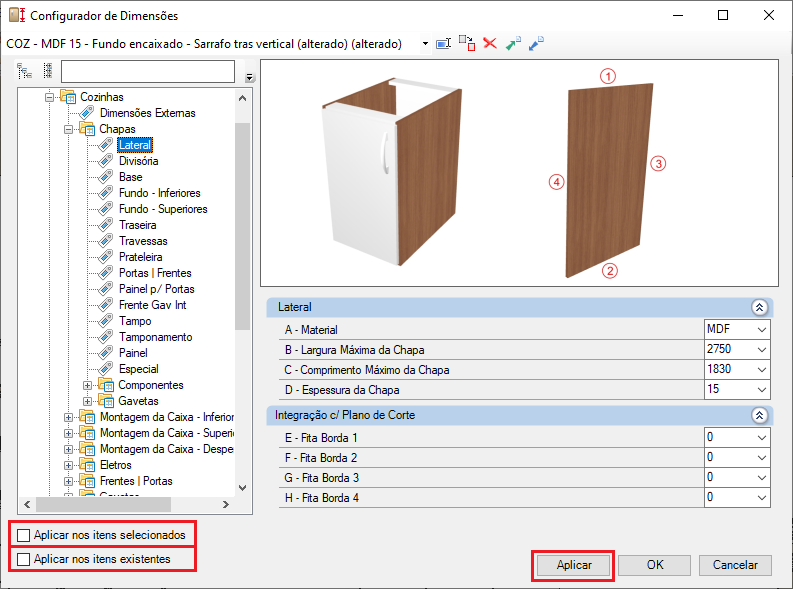Click the expand tree icon above the tree
Viewport: 793px width, 589px height.
24,71
